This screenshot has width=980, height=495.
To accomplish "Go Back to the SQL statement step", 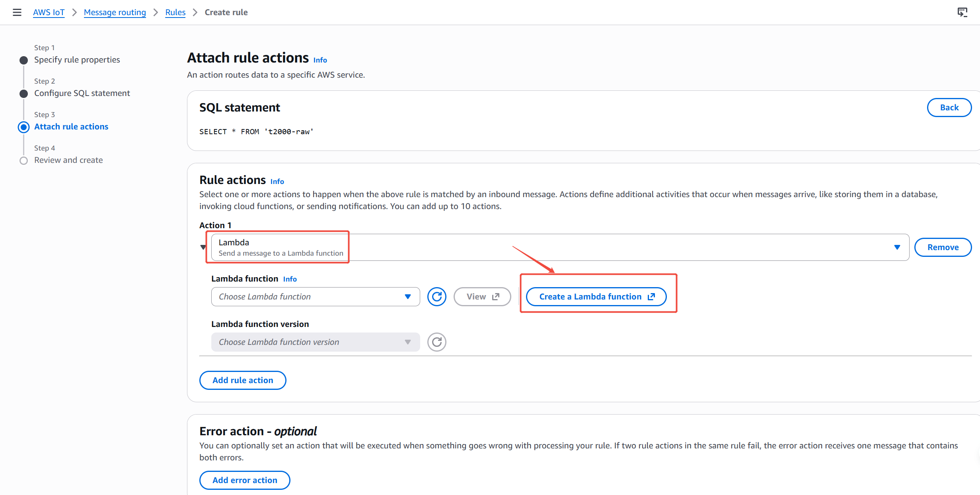I will click(x=949, y=108).
